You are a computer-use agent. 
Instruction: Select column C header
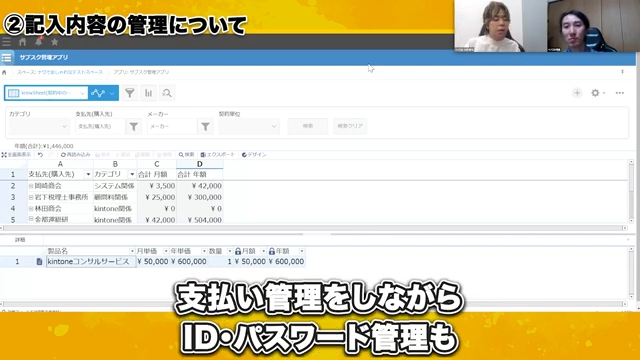(x=157, y=164)
